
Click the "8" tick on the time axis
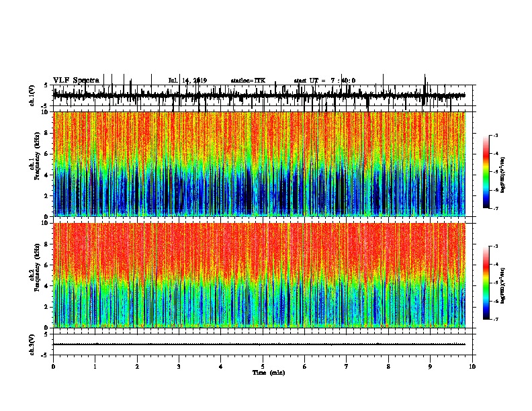tap(388, 367)
